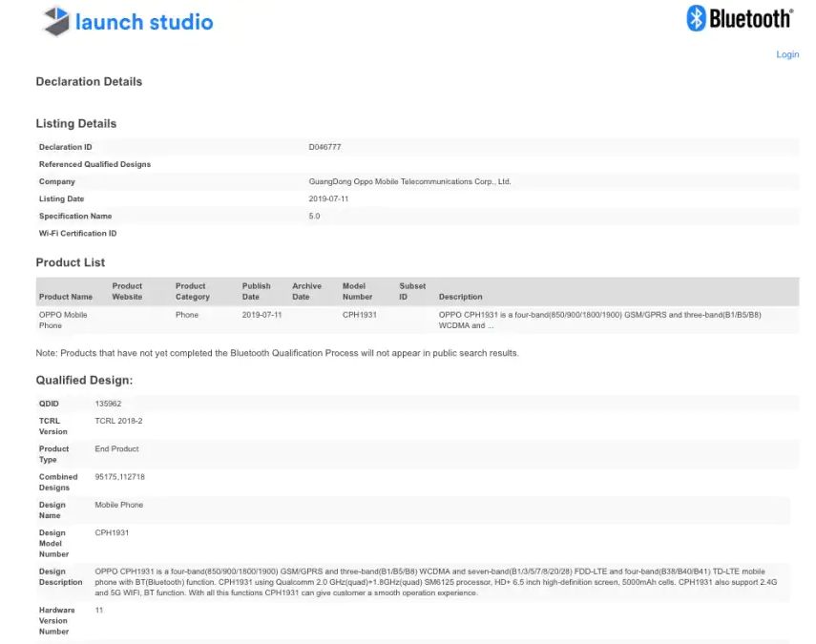Click the Specification Name label
The width and height of the screenshot is (816, 644).
[x=75, y=216]
